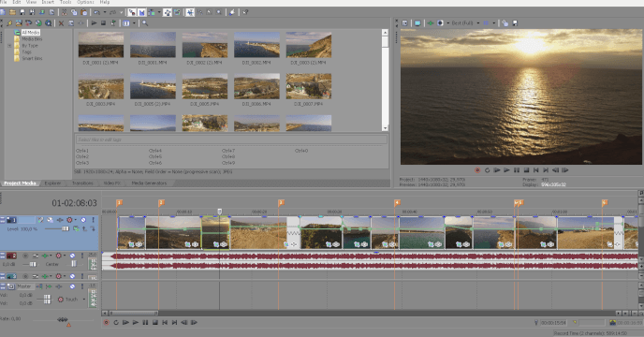The height and width of the screenshot is (337, 644).
Task: Click Record button under video preview
Action: (x=477, y=170)
